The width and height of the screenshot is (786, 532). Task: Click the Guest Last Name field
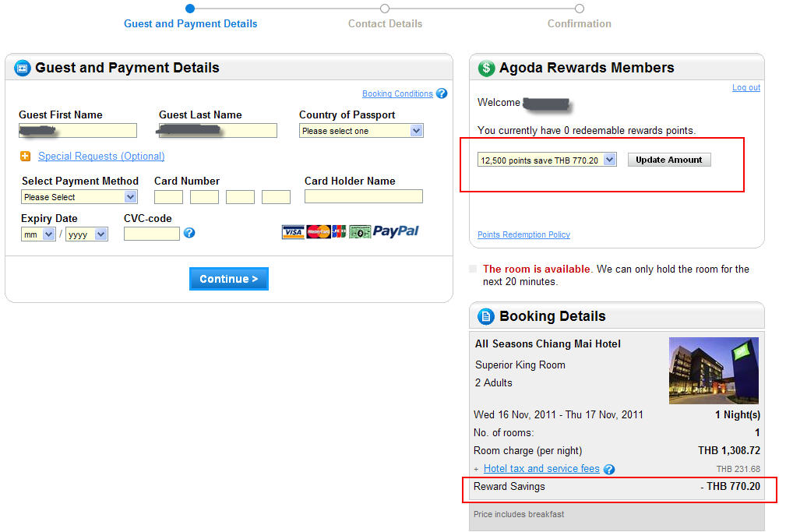pyautogui.click(x=217, y=131)
